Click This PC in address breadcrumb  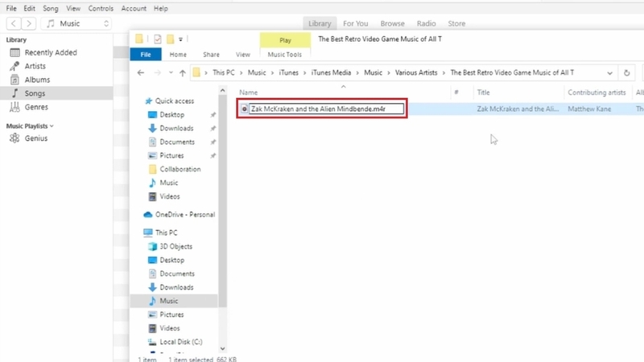click(224, 72)
